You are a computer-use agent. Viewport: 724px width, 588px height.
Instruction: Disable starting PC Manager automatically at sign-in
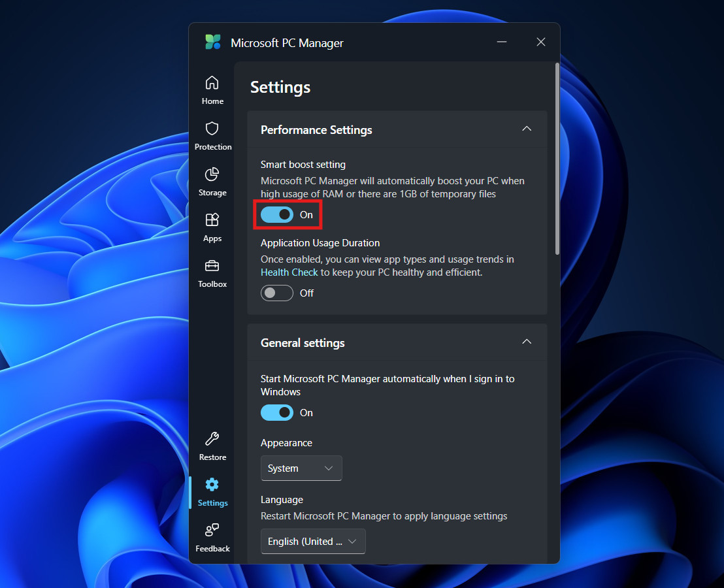(x=277, y=412)
